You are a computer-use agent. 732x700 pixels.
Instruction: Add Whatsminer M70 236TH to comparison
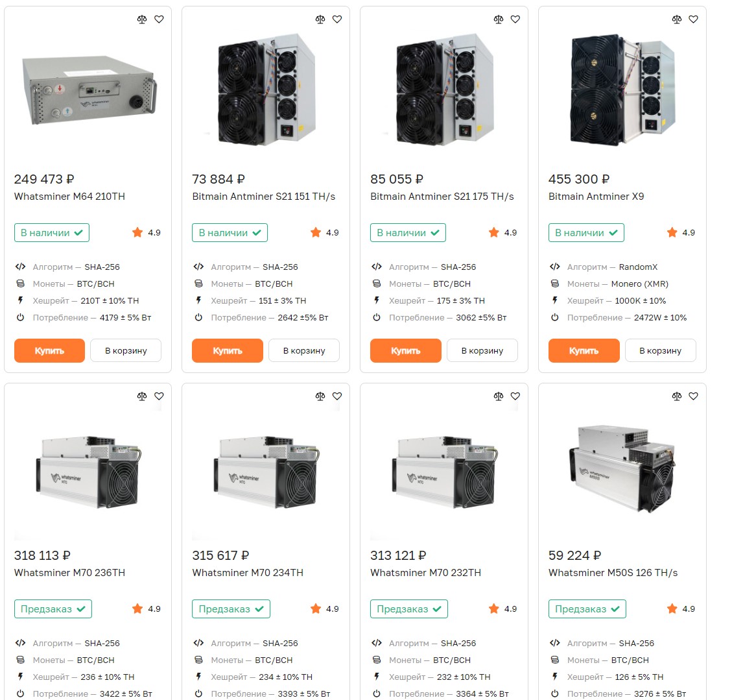click(x=142, y=396)
